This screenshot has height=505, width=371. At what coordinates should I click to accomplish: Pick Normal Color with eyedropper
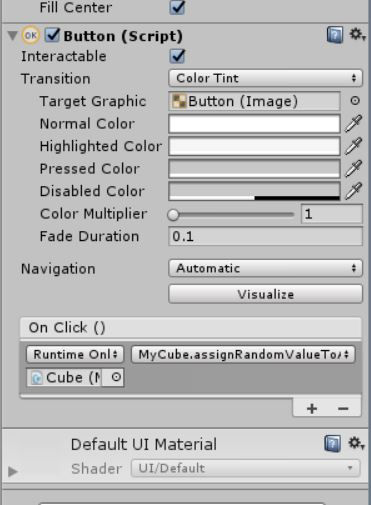354,123
